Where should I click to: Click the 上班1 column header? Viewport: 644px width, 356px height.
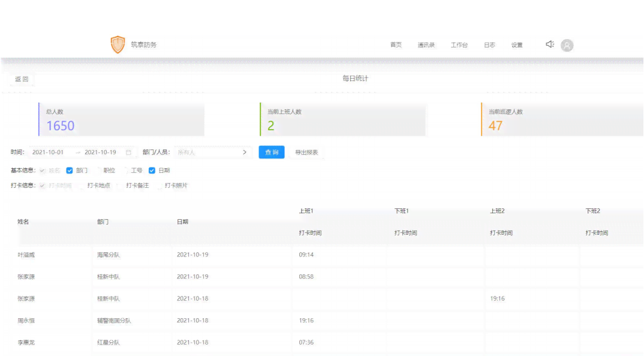pyautogui.click(x=306, y=211)
